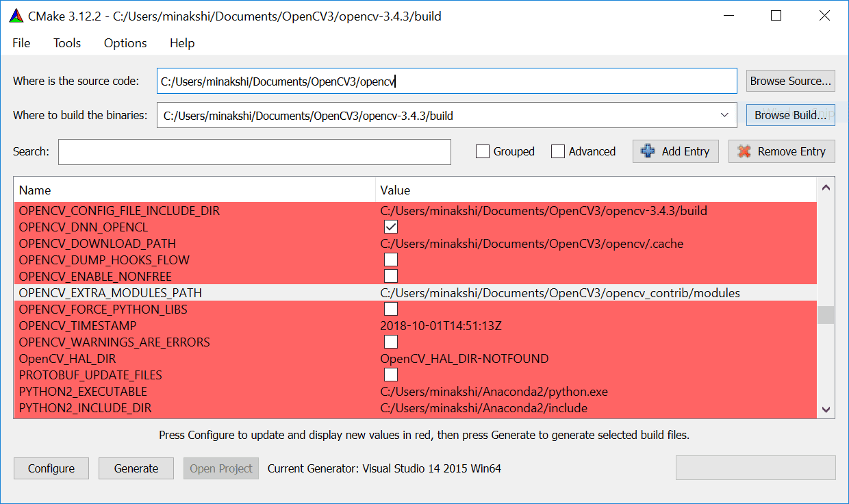Viewport: 849px width, 504px height.
Task: Select the PROTOBUF_UPDATE_FILES entry name
Action: click(90, 375)
